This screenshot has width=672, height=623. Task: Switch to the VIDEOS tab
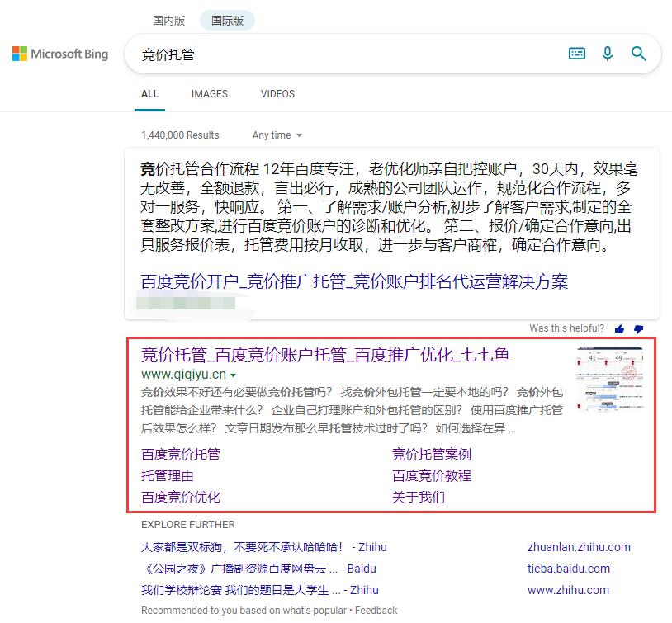(x=277, y=94)
